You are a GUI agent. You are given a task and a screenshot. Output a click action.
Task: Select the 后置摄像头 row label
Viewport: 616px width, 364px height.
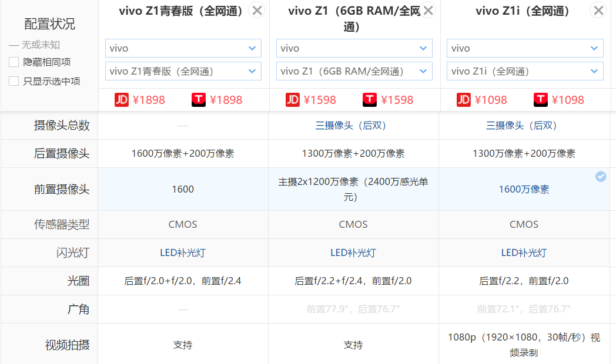tap(62, 153)
